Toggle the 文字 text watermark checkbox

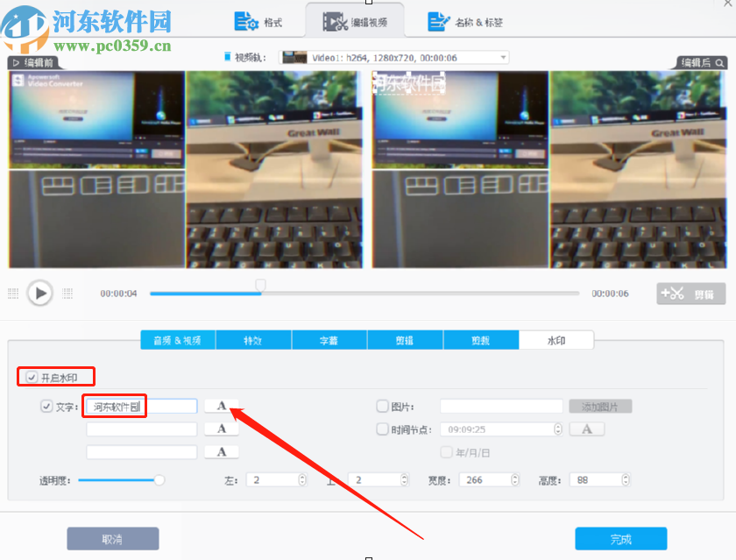coord(46,406)
